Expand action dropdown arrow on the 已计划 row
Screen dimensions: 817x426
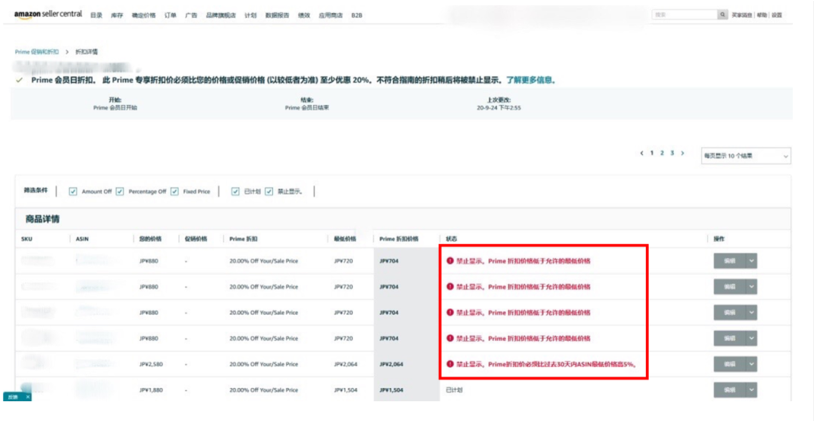pyautogui.click(x=752, y=390)
